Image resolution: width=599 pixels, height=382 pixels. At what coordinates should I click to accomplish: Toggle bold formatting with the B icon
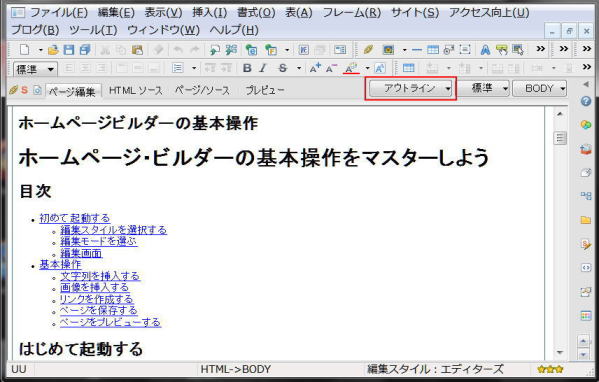247,68
